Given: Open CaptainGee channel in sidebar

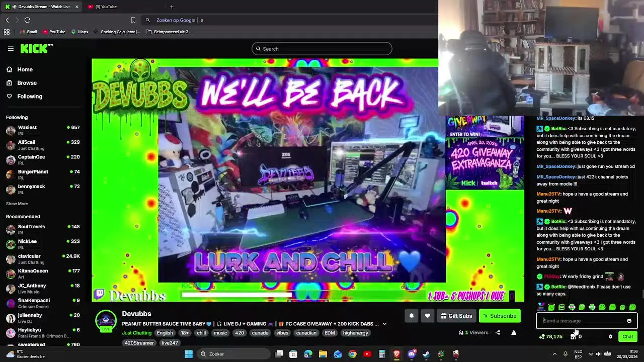Looking at the screenshot, I should pos(43,159).
